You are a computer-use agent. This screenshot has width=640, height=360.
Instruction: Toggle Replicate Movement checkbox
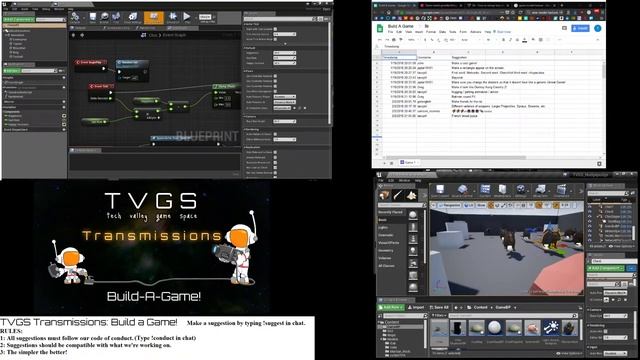pos(275,162)
